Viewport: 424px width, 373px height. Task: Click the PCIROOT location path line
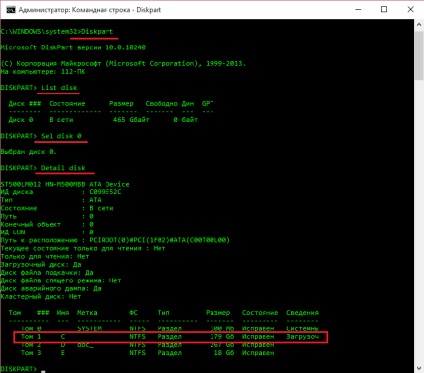(x=115, y=240)
